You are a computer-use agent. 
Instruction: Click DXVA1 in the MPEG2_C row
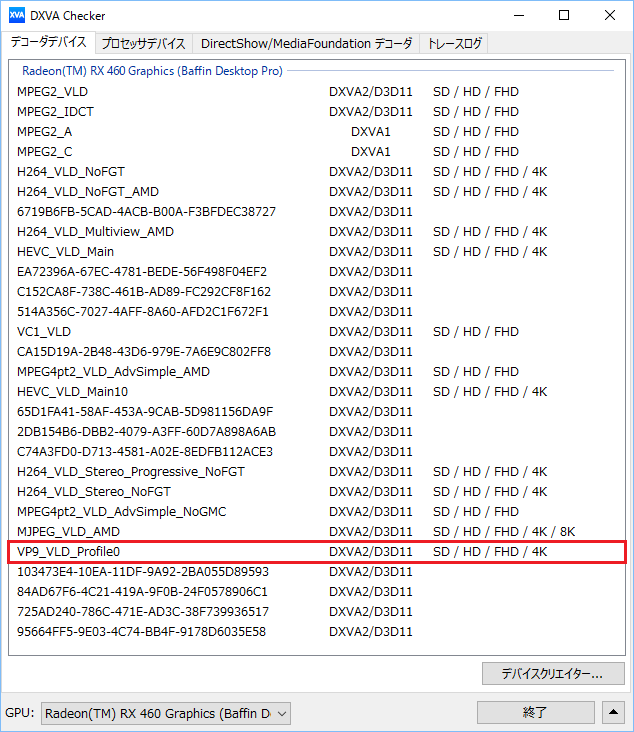tap(371, 152)
